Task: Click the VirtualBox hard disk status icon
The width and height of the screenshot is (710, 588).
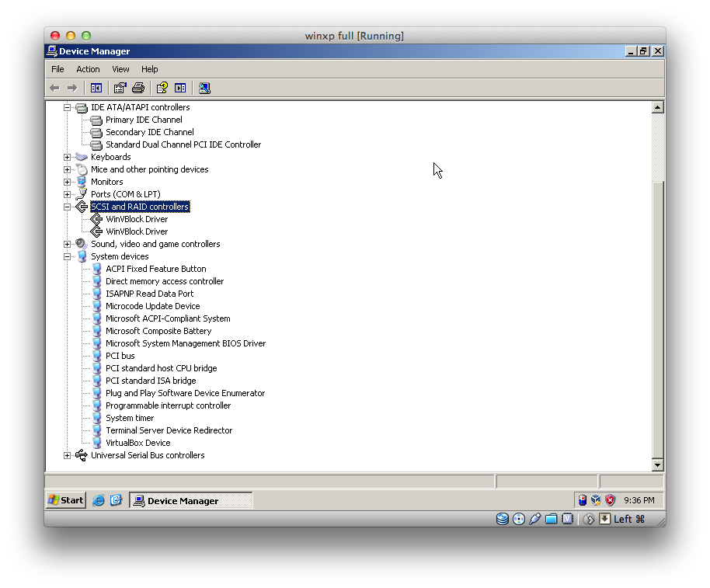Action: coord(502,519)
